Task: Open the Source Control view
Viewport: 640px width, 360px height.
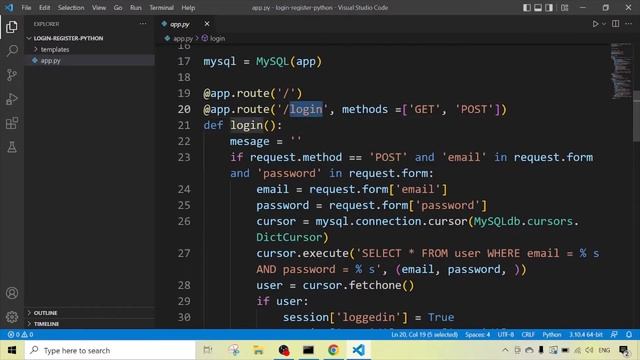Action: click(x=12, y=75)
